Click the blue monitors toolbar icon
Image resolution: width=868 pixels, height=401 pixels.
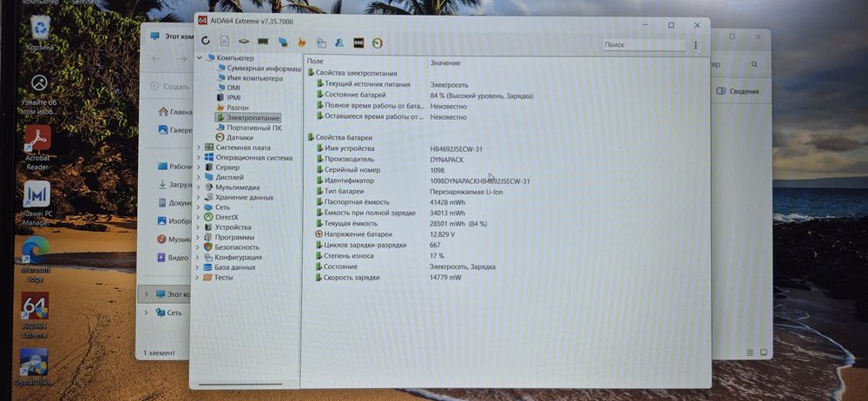coord(282,42)
